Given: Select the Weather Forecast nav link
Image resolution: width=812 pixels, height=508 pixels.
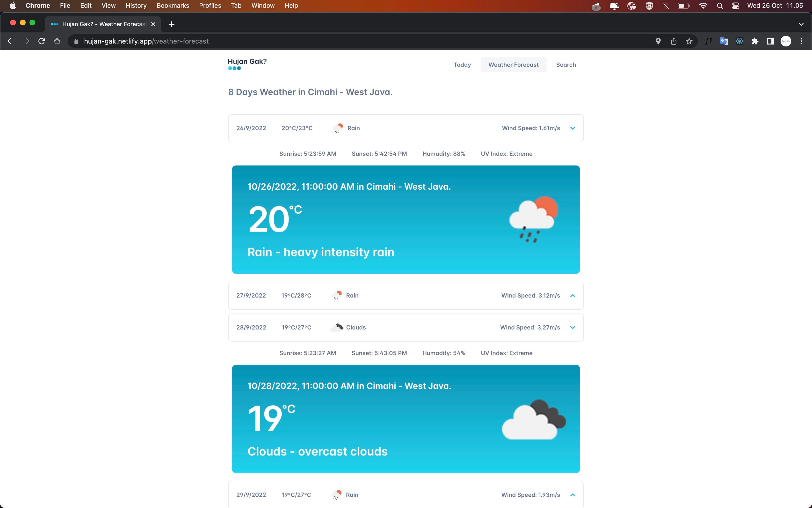Looking at the screenshot, I should click(513, 65).
